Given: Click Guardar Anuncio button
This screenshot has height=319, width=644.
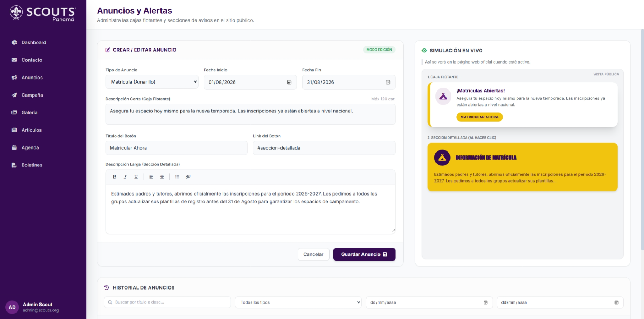Looking at the screenshot, I should (x=364, y=254).
